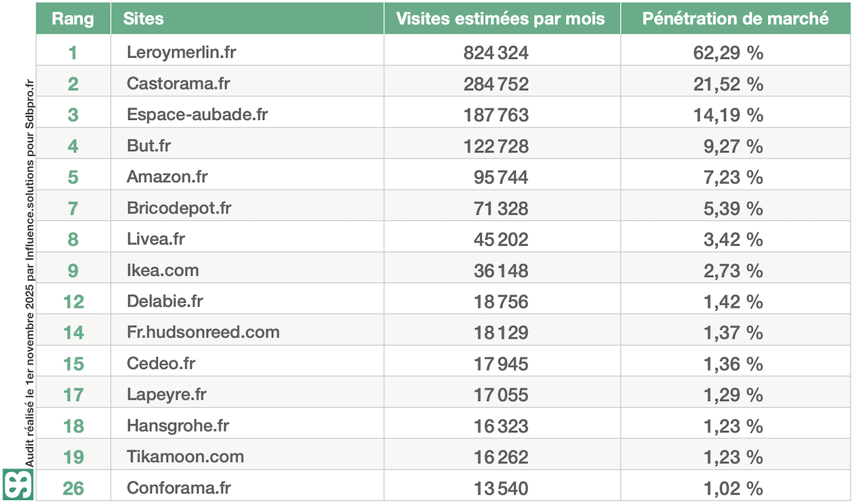The width and height of the screenshot is (854, 504).
Task: Select Bricodepot.fr in the list
Action: (178, 208)
